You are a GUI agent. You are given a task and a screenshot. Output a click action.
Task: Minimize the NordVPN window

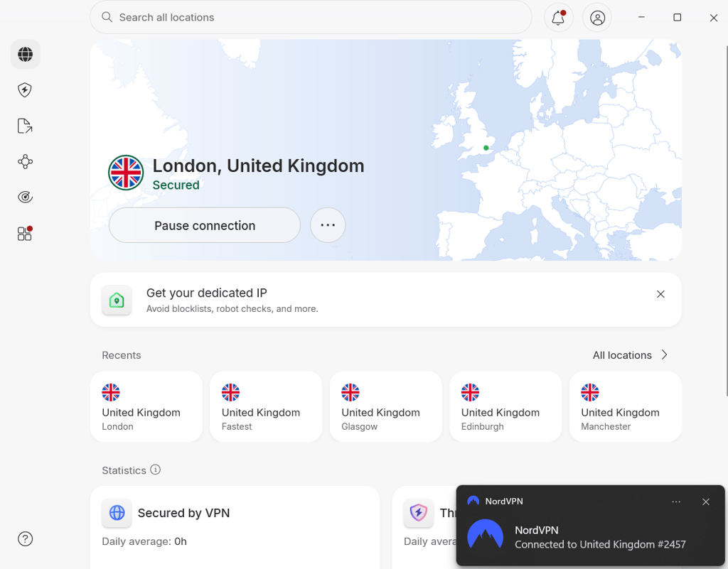[x=642, y=17]
